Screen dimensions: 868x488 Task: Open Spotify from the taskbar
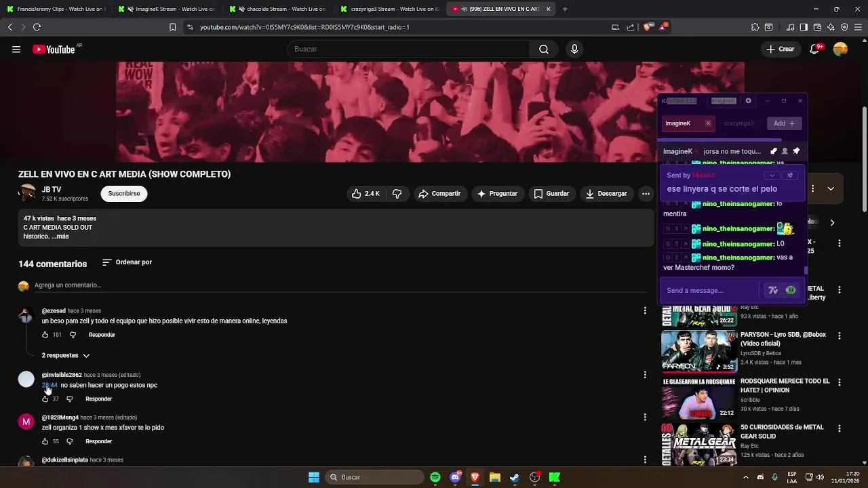(435, 477)
